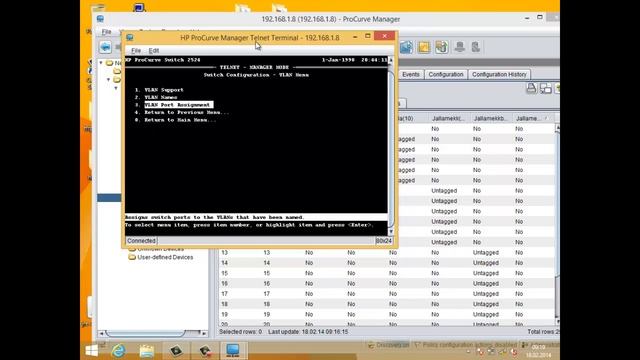Sort by the Jallame... last column header
Screen dimensions: 640x360
pos(531,118)
